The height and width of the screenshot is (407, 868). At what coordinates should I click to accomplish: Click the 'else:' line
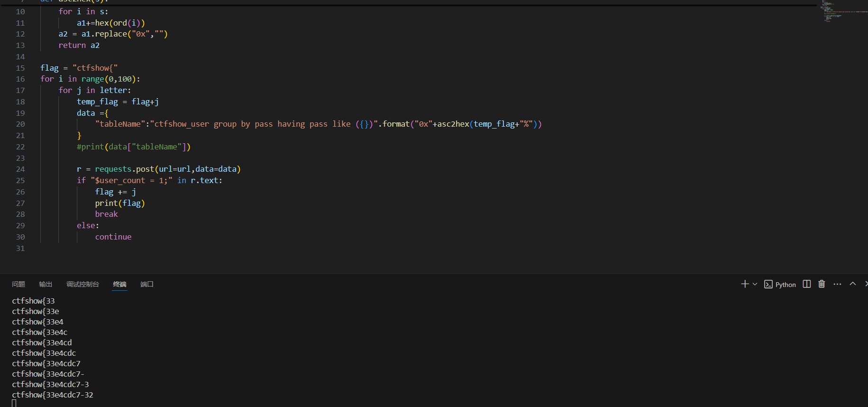point(88,226)
